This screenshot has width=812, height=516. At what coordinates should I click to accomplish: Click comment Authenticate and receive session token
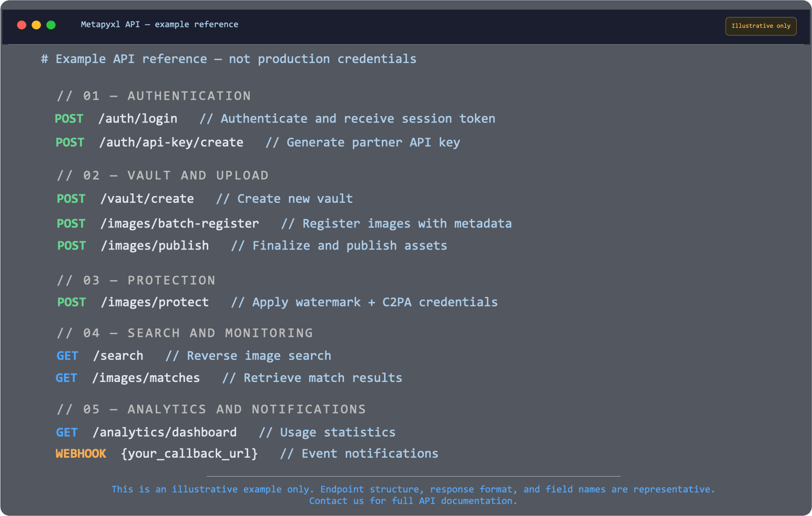click(x=348, y=119)
